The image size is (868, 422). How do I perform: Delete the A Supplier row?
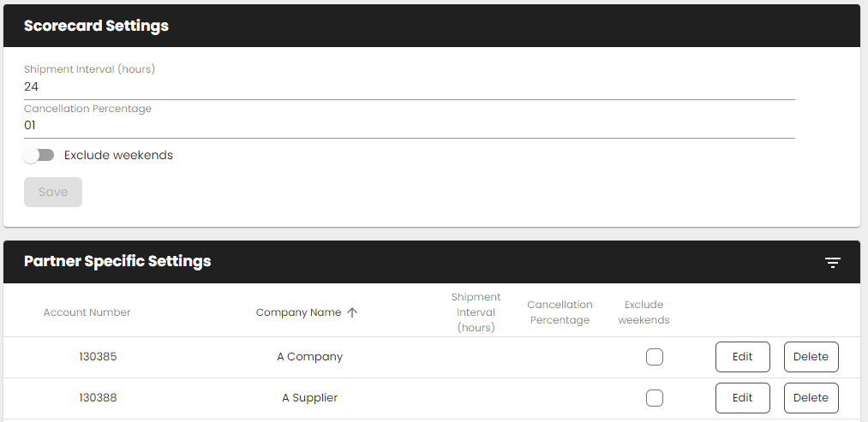pyautogui.click(x=811, y=398)
